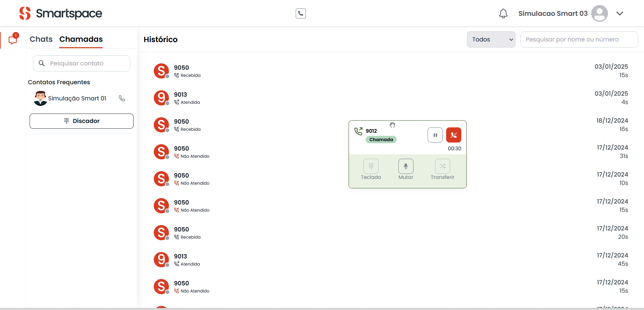Screen dimensions: 644x310
Task: Click the Smartspace logo
Action: click(x=61, y=13)
